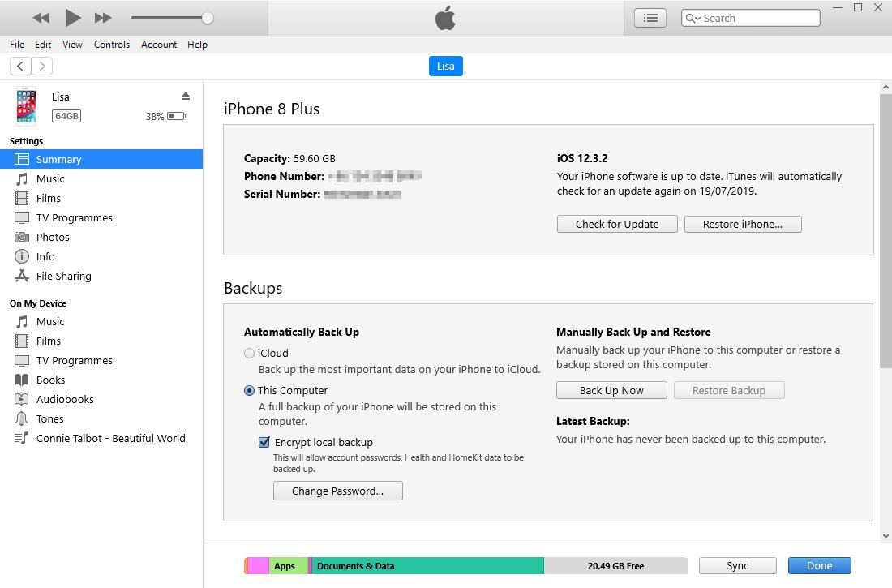The image size is (892, 588).
Task: Click the blue Lisa device button
Action: pos(445,66)
